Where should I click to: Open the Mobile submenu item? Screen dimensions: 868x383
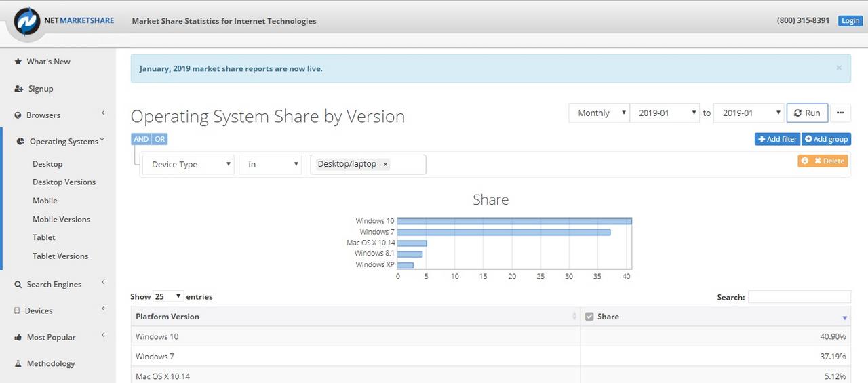tap(45, 201)
